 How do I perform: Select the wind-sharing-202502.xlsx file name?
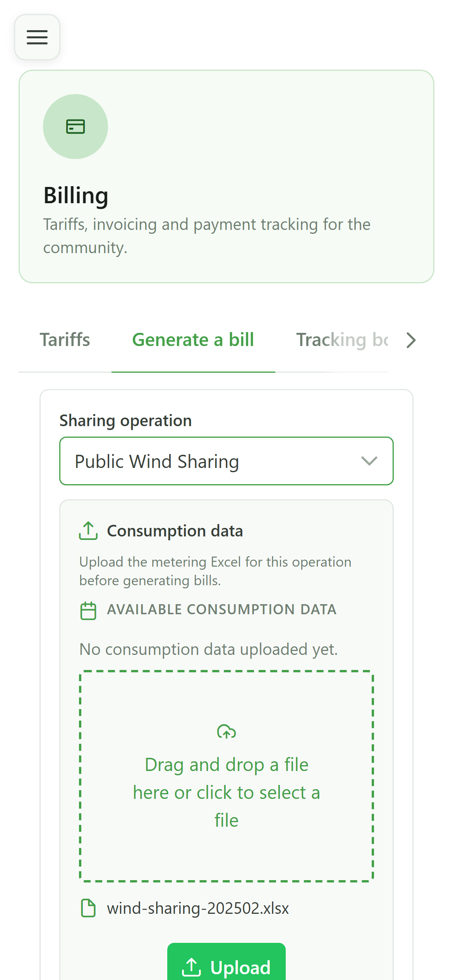click(x=198, y=908)
